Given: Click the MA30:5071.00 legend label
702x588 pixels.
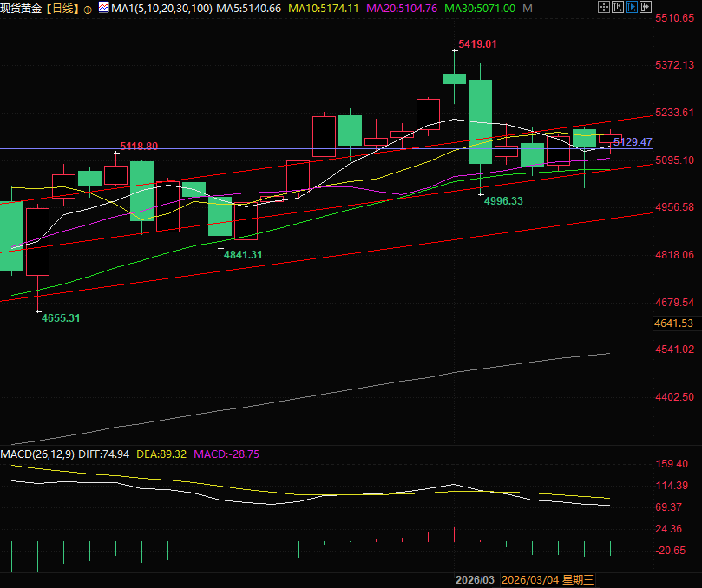Looking at the screenshot, I should click(x=480, y=8).
